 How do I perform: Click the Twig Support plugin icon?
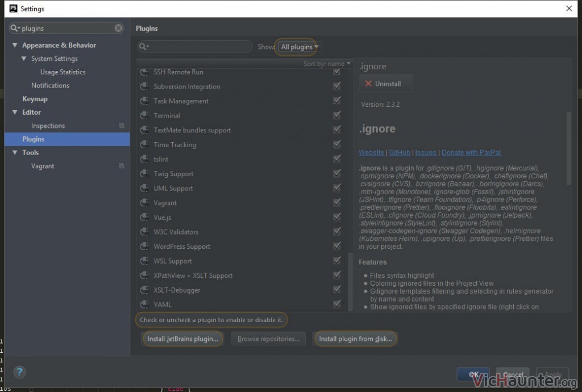click(144, 174)
